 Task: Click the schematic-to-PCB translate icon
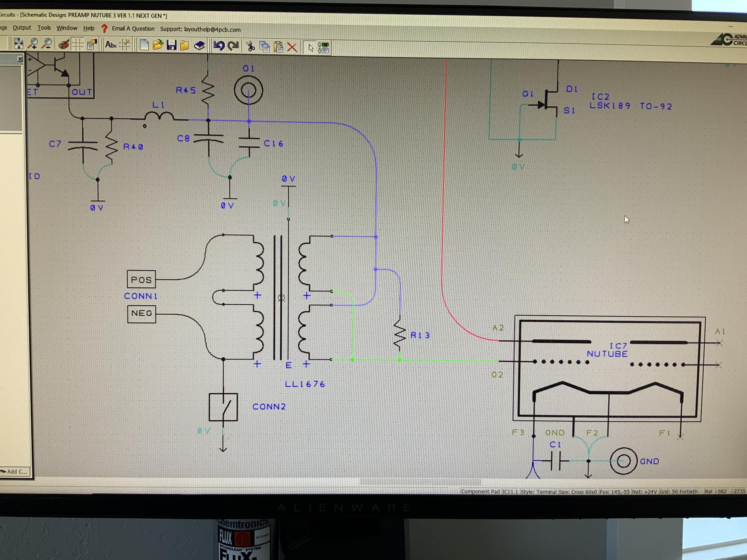pos(324,48)
